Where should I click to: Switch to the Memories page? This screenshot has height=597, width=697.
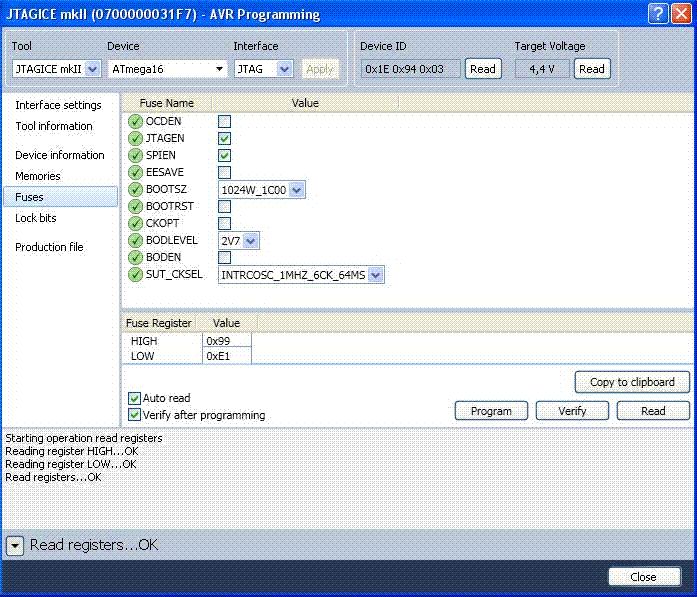coord(38,176)
